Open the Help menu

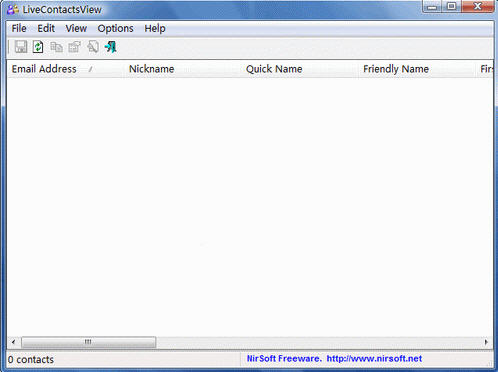click(155, 29)
